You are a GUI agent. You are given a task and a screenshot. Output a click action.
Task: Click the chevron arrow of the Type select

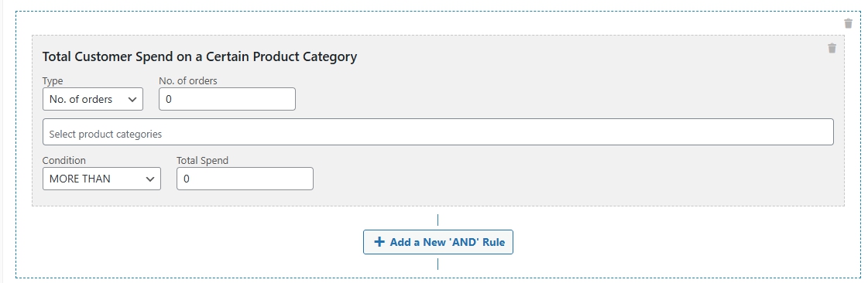[x=132, y=100]
